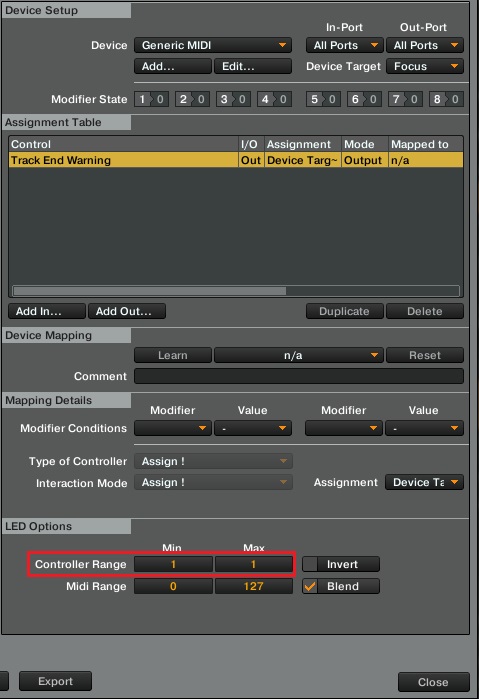Screen dimensions: 479x699
Task: Click the assignment table horizontal scrollbar
Action: pyautogui.click(x=236, y=291)
